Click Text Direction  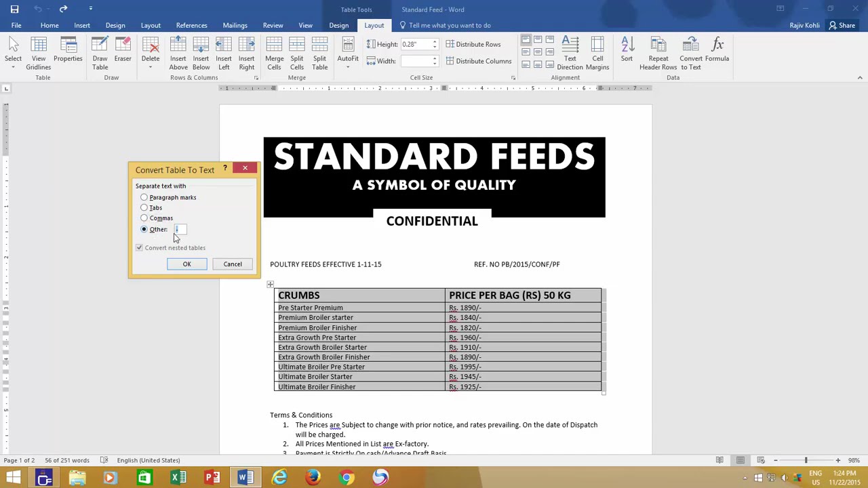570,54
